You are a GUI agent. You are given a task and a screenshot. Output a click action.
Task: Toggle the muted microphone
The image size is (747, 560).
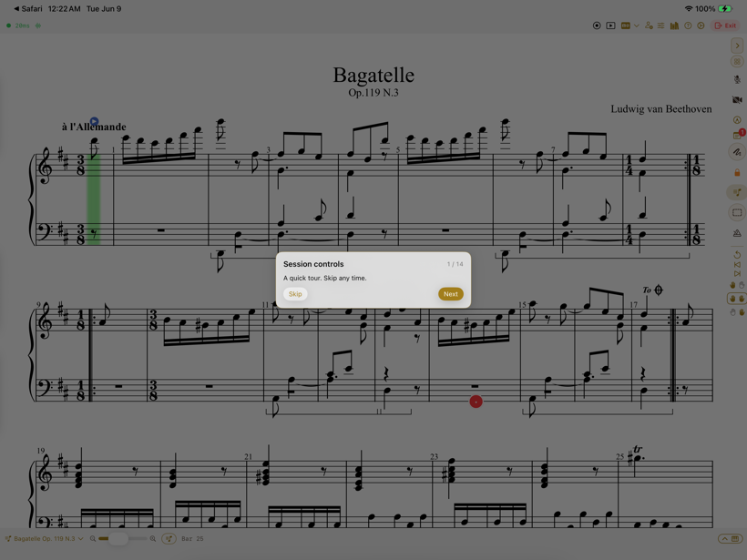click(737, 79)
